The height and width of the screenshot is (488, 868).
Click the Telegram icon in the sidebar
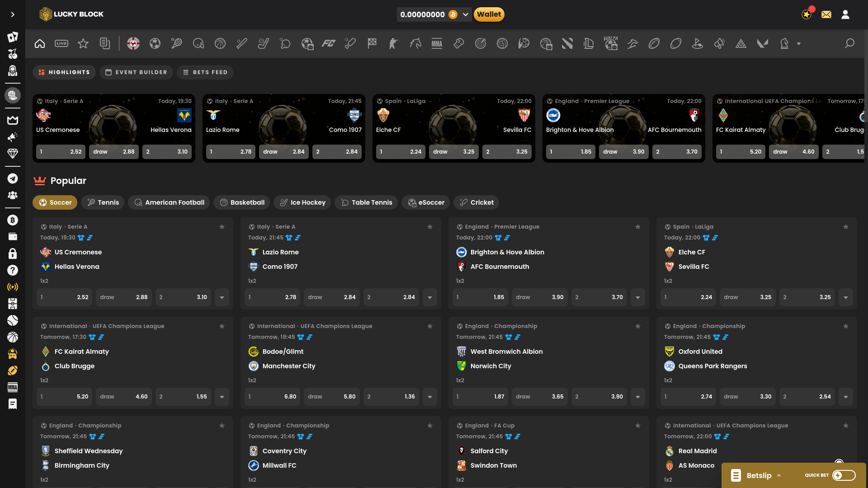pyautogui.click(x=13, y=178)
